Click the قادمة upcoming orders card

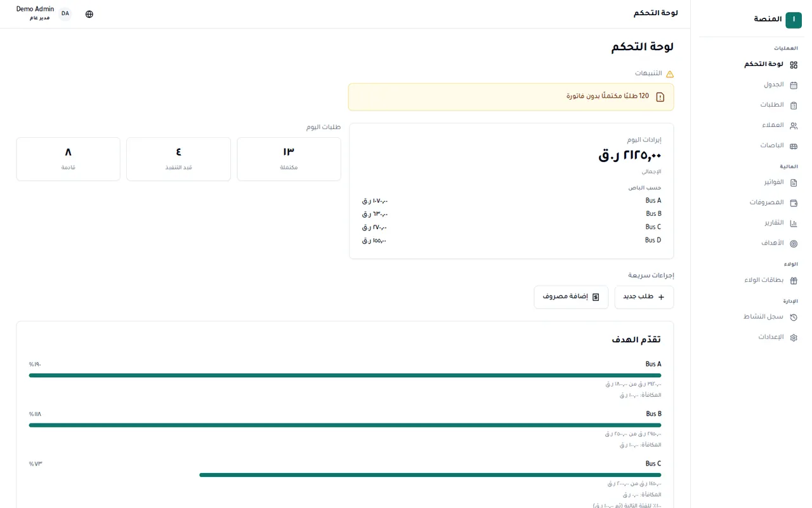coord(69,159)
